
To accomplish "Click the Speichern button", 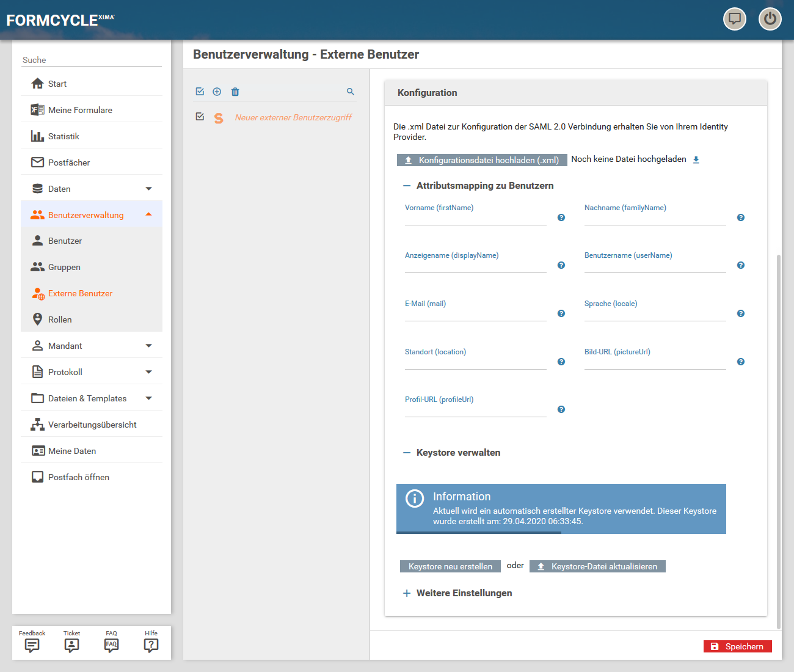I will pyautogui.click(x=737, y=646).
